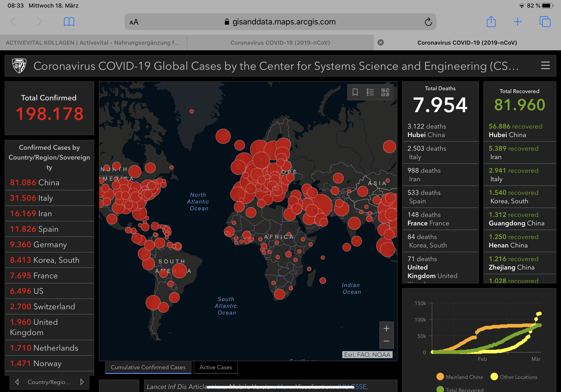Click 1.540 recovered Korea, South entry
This screenshot has width=561, height=392.
520,197
